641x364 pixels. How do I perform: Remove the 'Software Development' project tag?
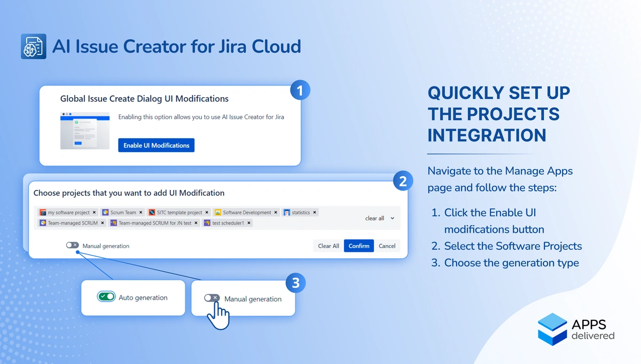(x=276, y=212)
